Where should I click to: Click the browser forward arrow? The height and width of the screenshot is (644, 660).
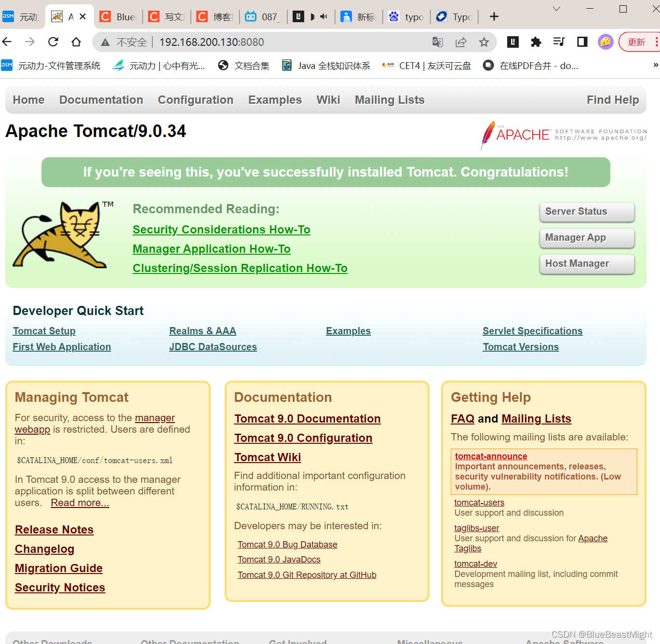click(x=30, y=42)
